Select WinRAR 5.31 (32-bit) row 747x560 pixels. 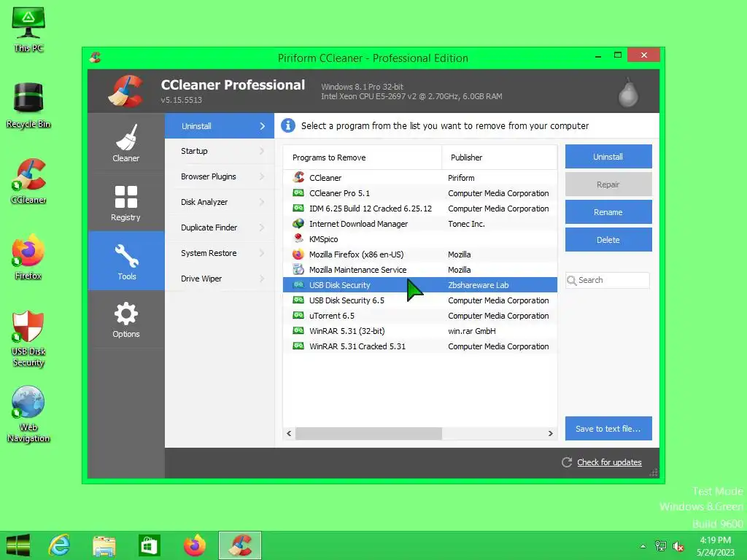[420, 330]
